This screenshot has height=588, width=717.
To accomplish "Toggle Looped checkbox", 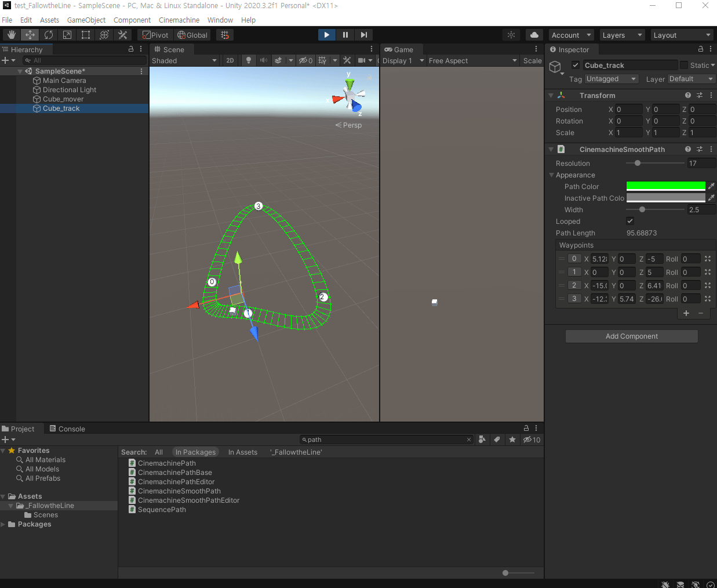I will click(x=630, y=221).
